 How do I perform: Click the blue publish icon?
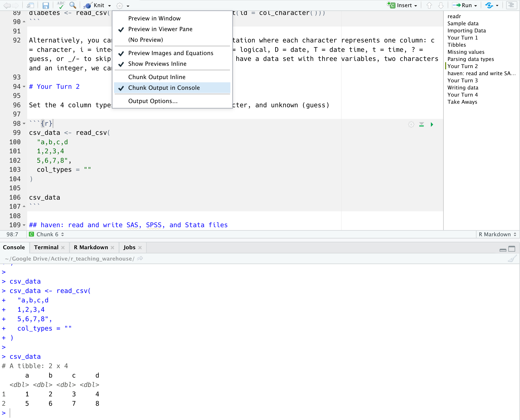[489, 5]
